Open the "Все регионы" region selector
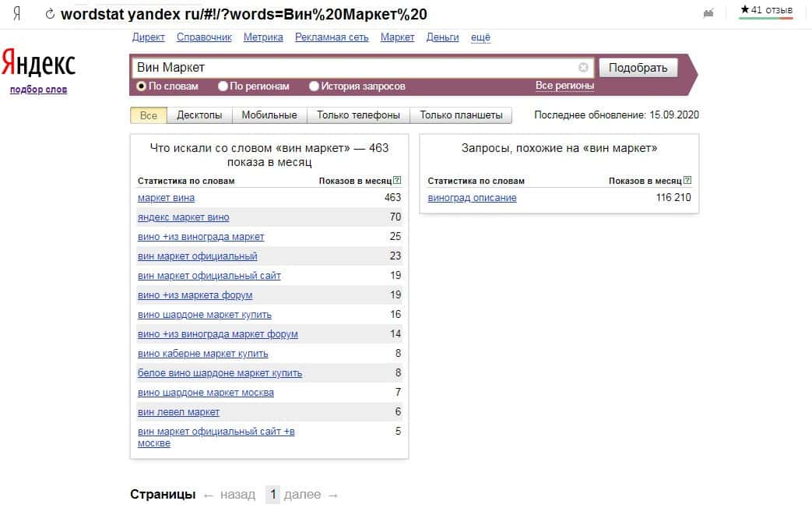 [564, 86]
